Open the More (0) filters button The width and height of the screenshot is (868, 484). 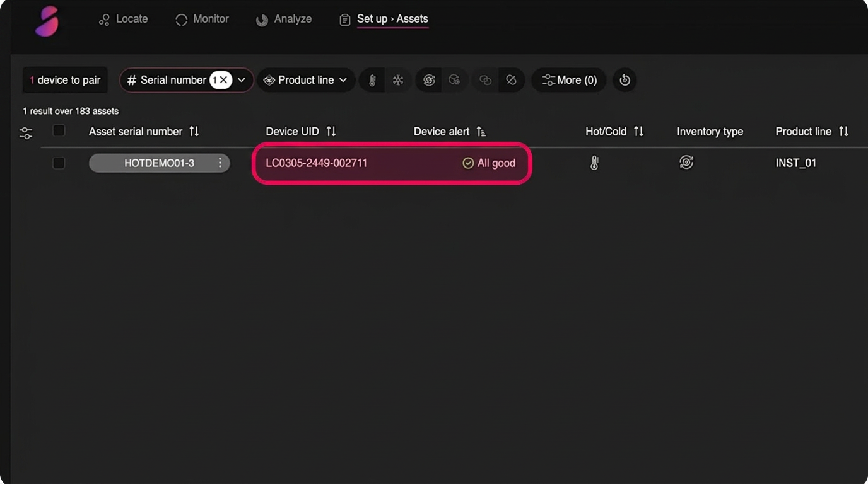pyautogui.click(x=569, y=80)
